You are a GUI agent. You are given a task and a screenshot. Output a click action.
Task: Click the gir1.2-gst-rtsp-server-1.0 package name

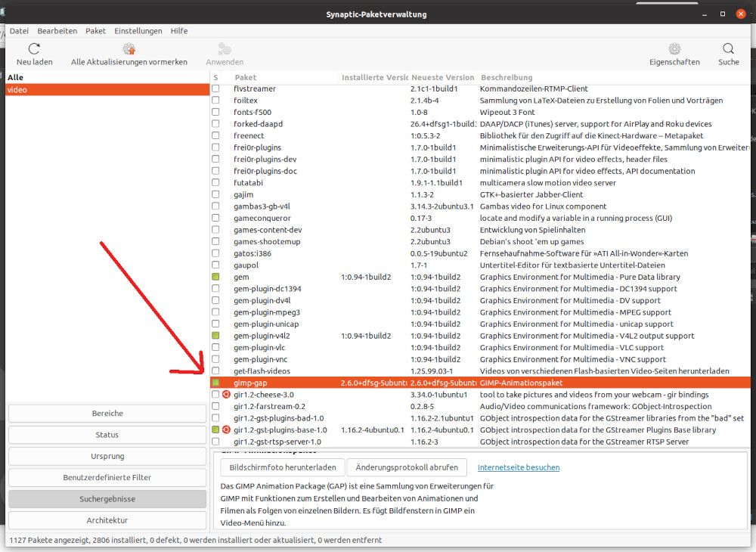[x=277, y=442]
